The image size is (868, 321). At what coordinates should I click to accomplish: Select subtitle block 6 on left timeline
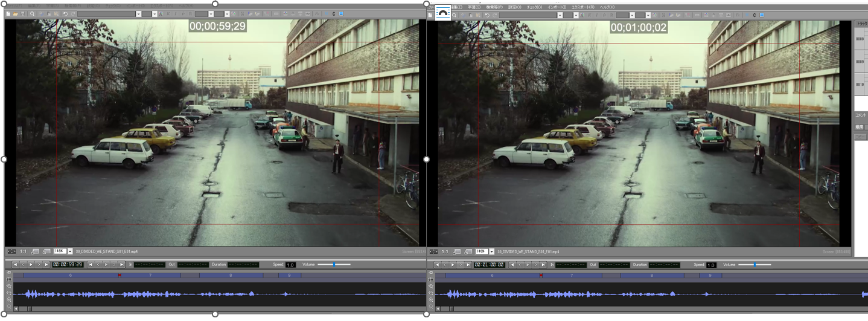coord(71,275)
